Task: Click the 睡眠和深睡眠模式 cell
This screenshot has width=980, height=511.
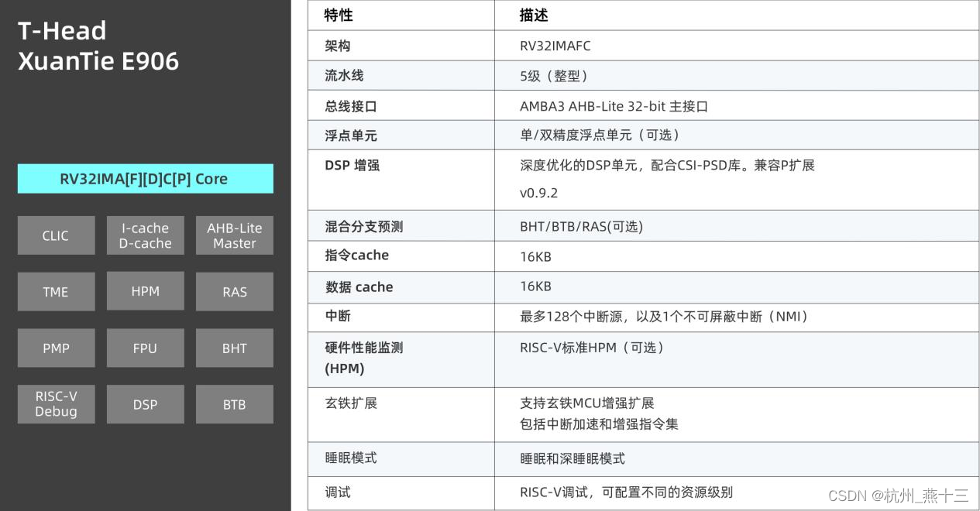Action: tap(573, 458)
